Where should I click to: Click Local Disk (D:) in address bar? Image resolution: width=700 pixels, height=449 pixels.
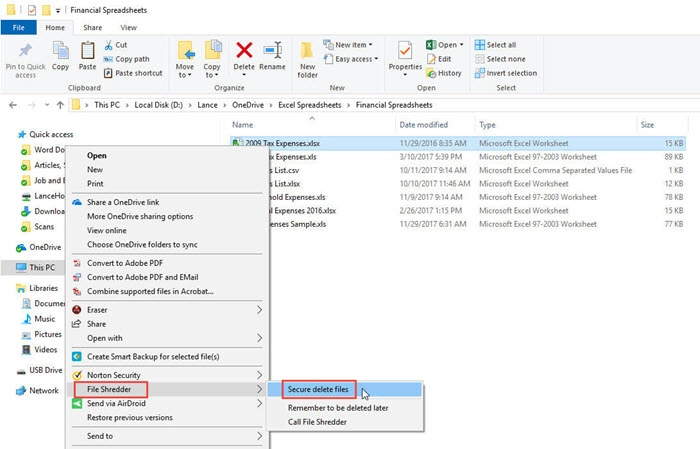[158, 105]
